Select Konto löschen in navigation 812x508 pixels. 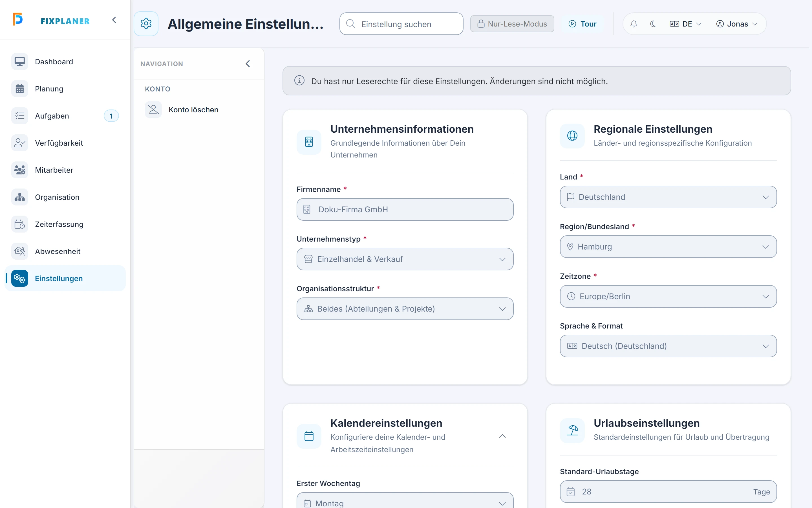(198, 110)
